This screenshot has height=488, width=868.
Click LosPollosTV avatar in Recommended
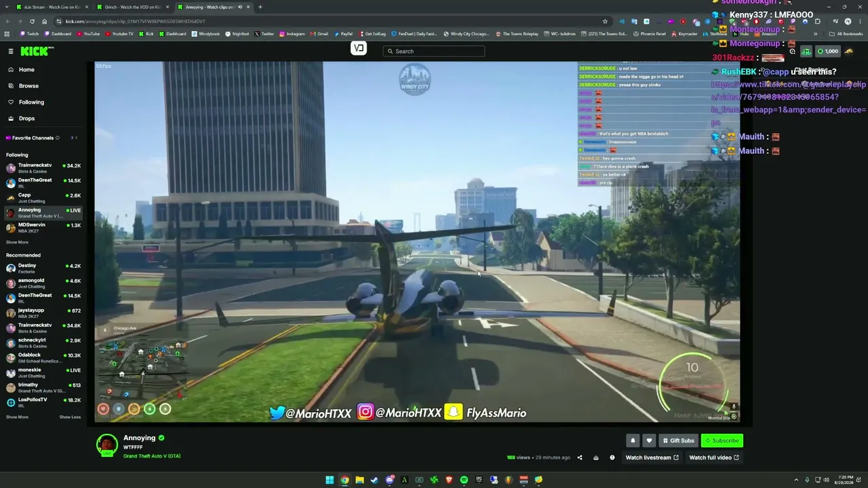(x=11, y=403)
